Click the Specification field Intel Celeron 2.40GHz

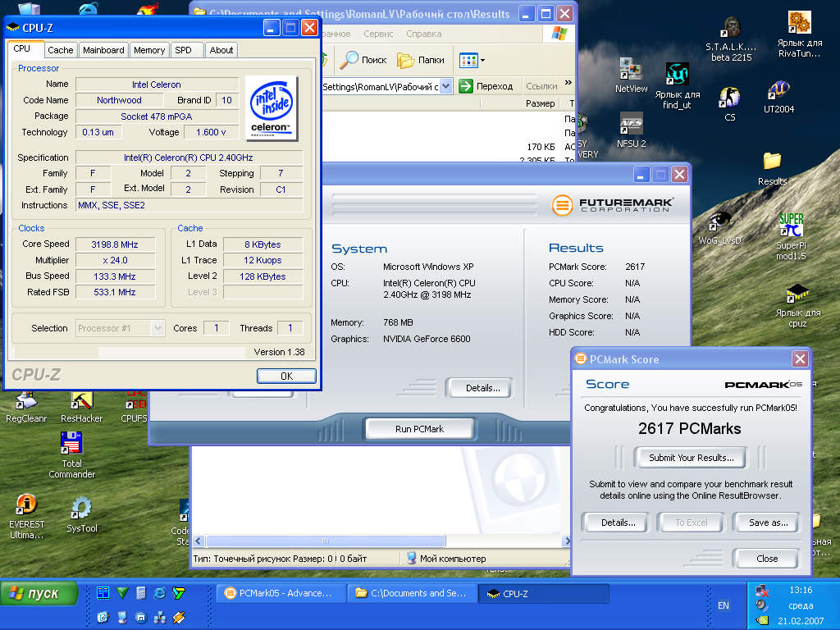tap(189, 157)
